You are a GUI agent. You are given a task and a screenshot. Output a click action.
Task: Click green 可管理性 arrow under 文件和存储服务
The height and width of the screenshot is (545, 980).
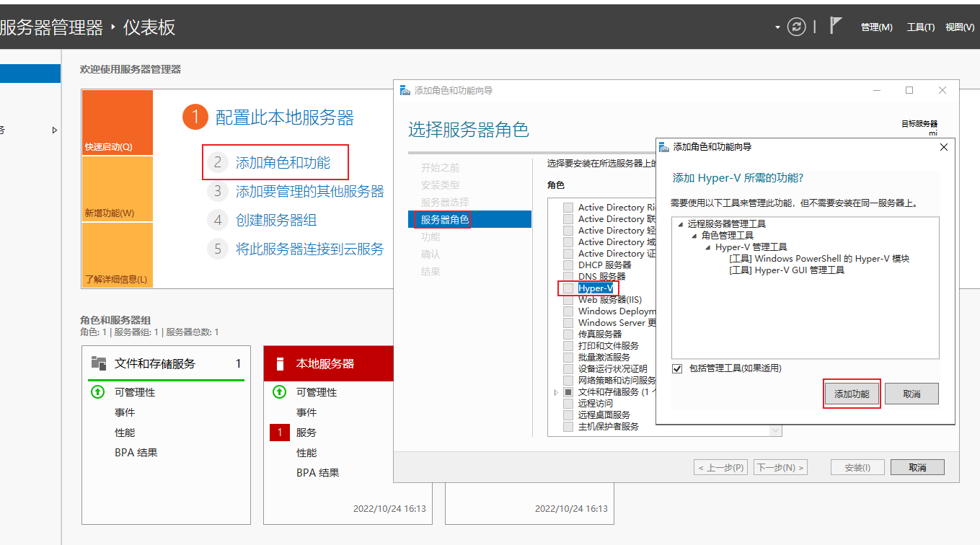97,392
